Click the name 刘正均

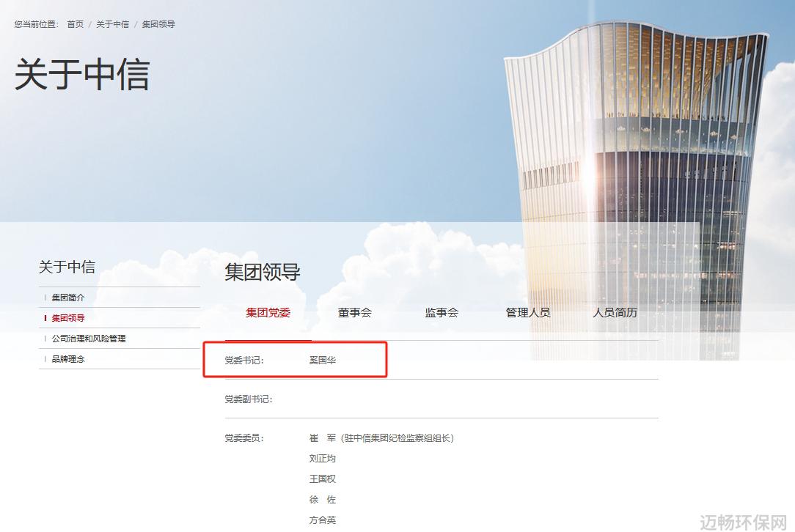pos(323,459)
